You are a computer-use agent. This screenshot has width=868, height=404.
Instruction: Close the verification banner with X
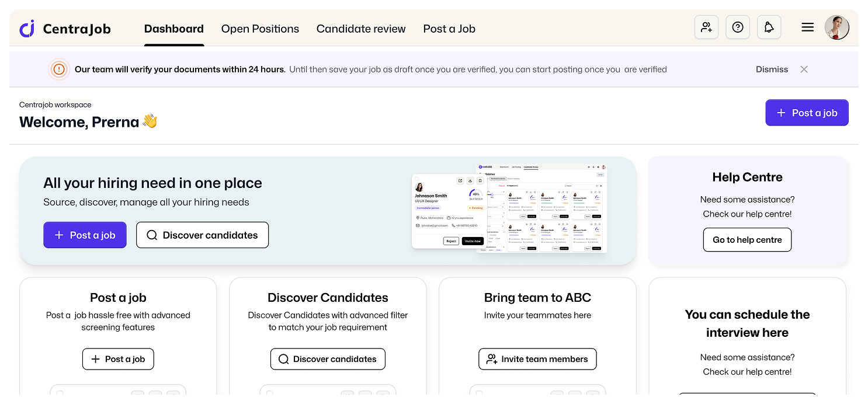[x=804, y=69]
